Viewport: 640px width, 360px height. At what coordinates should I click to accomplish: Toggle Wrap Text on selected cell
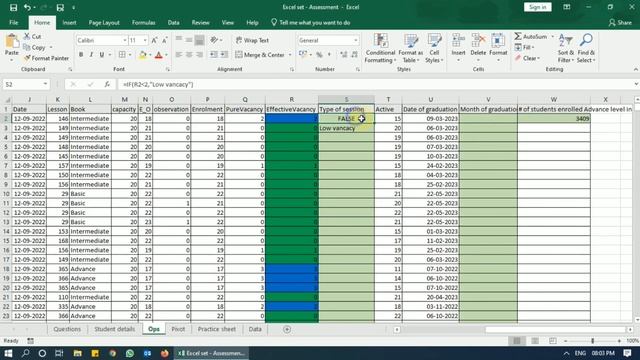click(x=252, y=40)
